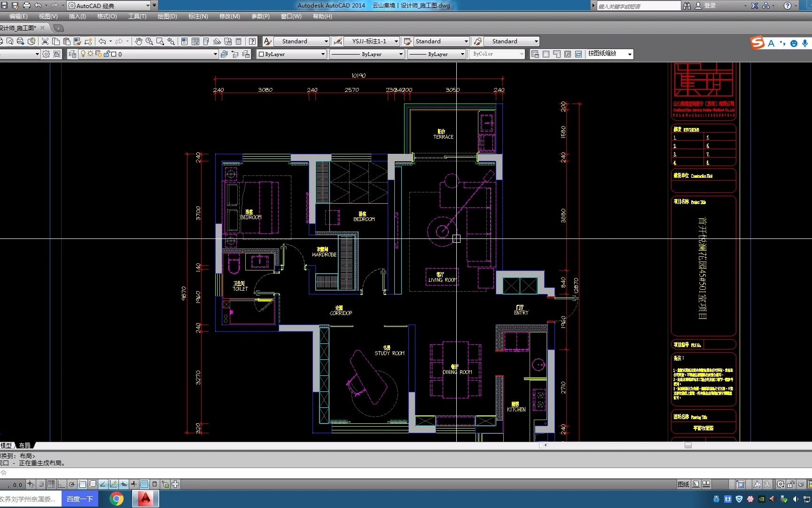Toggle Grid display in status bar
The width and height of the screenshot is (812, 508).
click(51, 484)
